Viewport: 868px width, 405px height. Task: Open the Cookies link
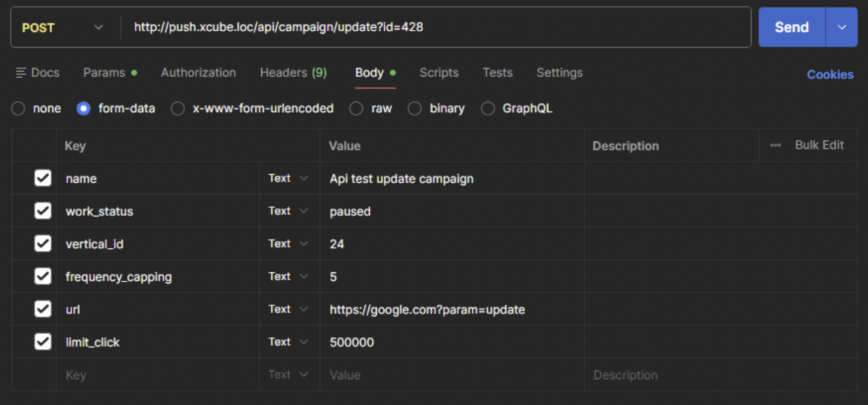829,74
